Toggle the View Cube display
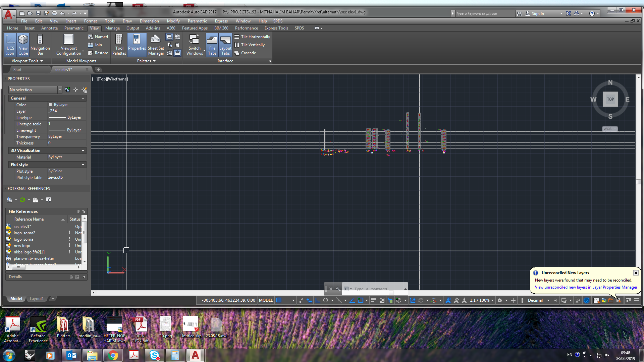 (23, 44)
